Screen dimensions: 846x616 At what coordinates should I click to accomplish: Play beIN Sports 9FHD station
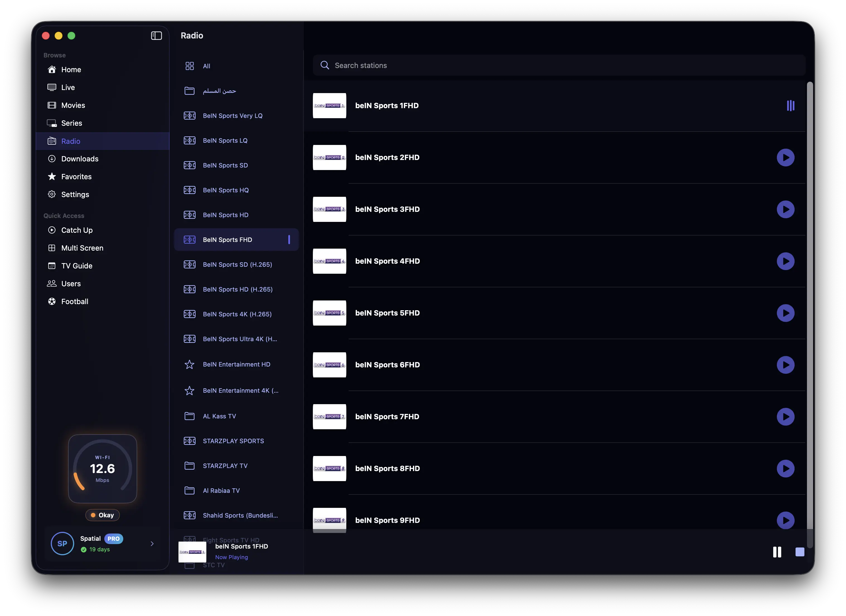[x=785, y=520]
